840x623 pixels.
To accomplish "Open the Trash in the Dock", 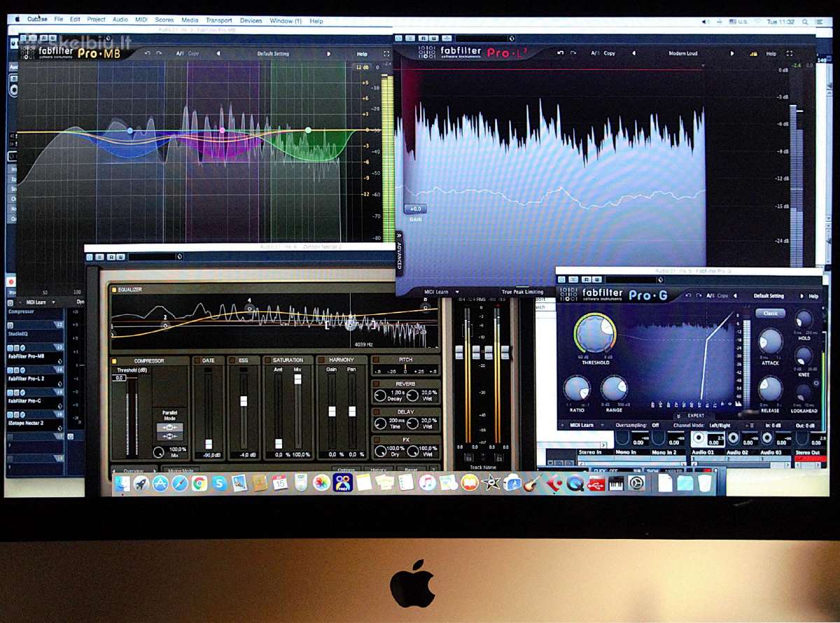I will click(x=704, y=483).
